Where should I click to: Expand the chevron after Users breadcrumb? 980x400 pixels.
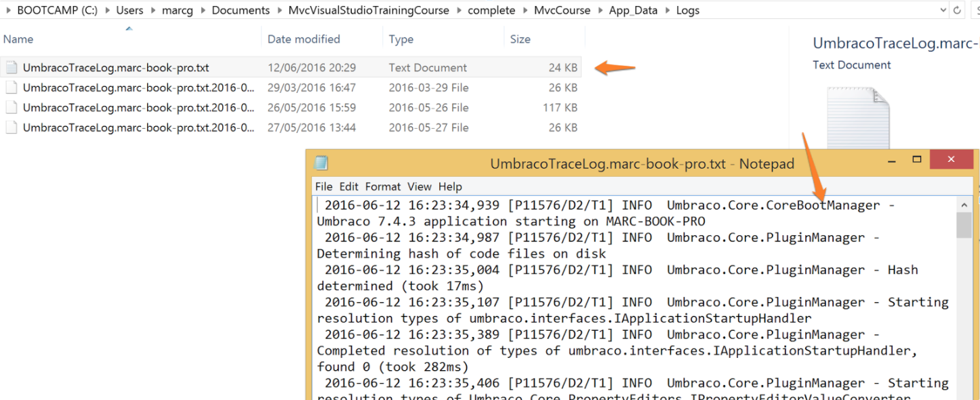152,10
